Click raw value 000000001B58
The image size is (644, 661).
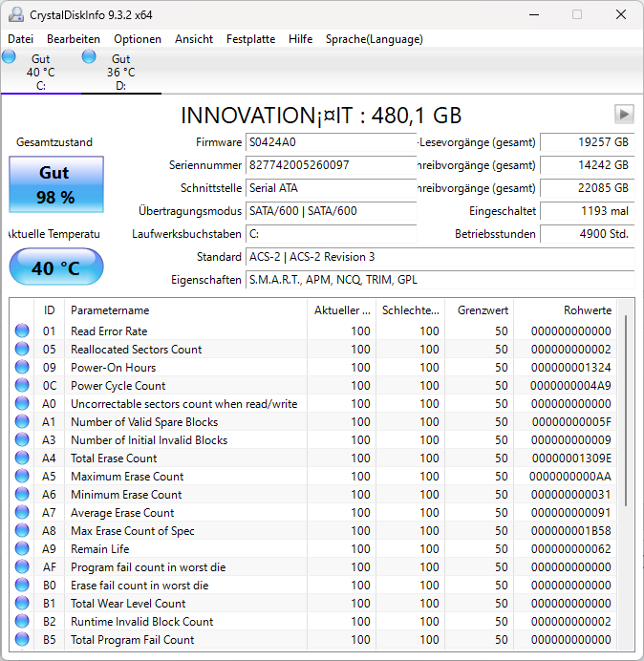pyautogui.click(x=571, y=531)
